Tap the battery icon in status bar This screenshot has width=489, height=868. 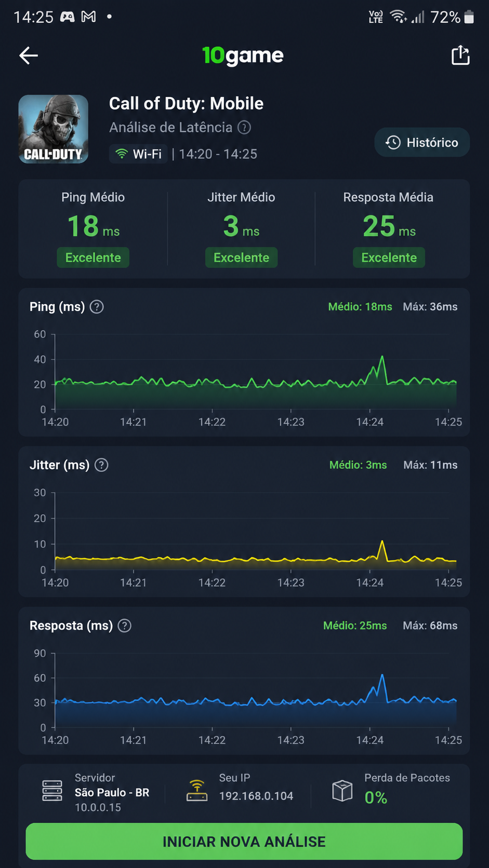tap(469, 17)
